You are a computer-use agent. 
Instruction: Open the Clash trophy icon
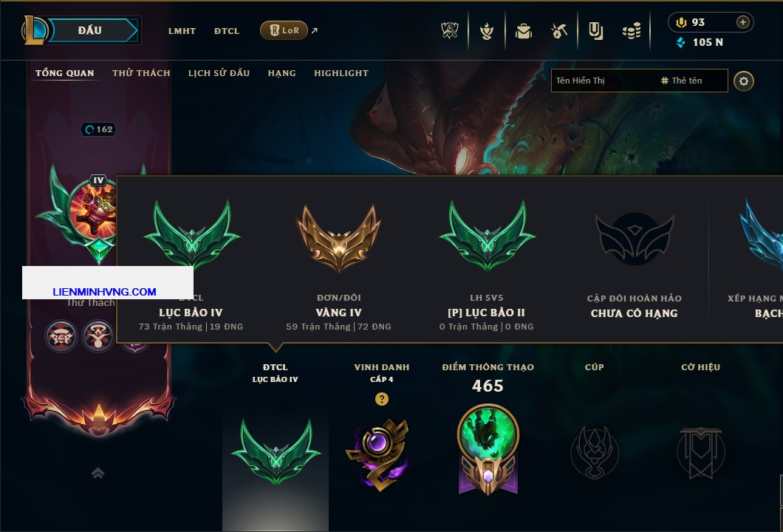[450, 31]
